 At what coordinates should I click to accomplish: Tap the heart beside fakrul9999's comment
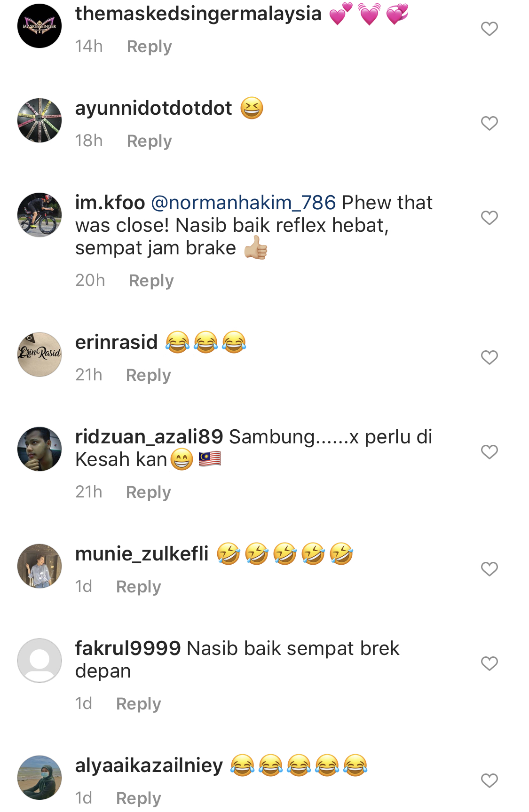pyautogui.click(x=489, y=663)
